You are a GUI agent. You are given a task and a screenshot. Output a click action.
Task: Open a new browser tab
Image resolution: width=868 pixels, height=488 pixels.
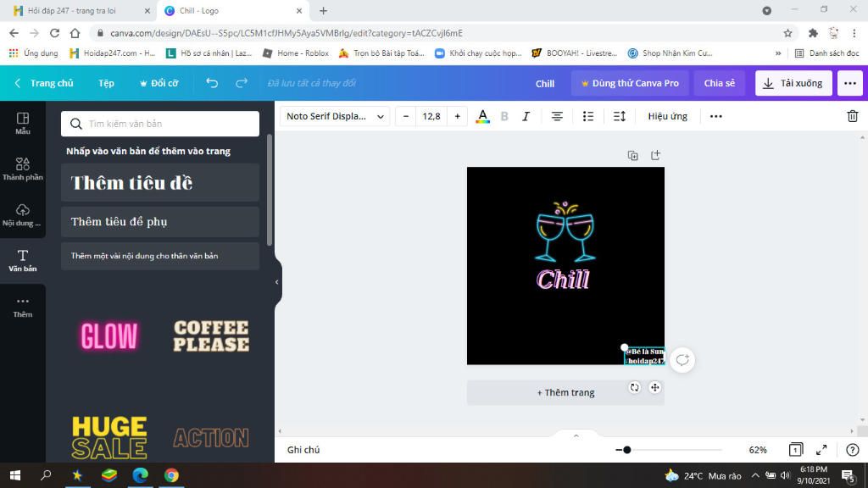(323, 10)
